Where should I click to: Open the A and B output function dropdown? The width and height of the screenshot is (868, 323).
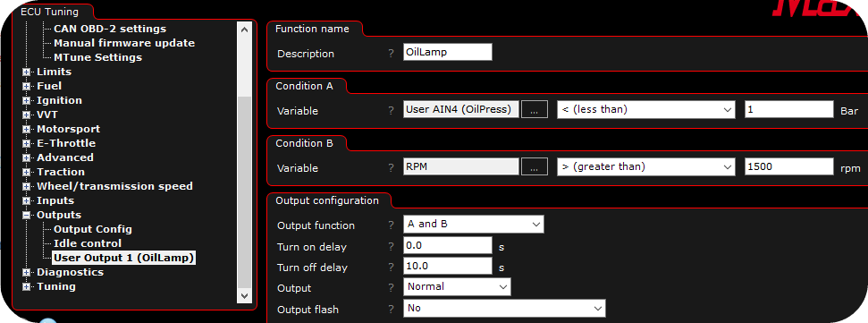[473, 225]
